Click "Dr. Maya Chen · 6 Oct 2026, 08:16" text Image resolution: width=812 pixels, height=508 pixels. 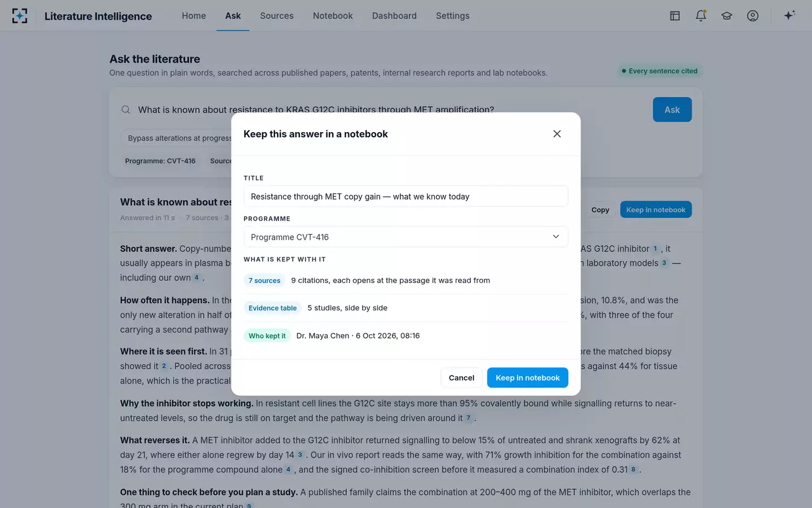(x=358, y=336)
